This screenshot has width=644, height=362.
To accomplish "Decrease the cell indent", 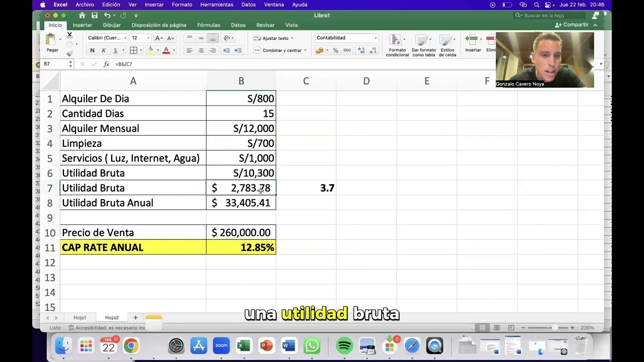I will coord(226,50).
